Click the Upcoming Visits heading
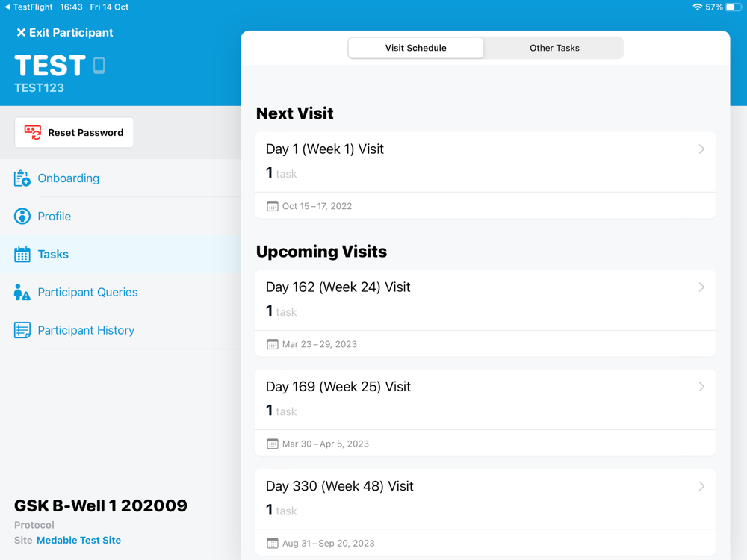This screenshot has height=560, width=747. pos(321,252)
